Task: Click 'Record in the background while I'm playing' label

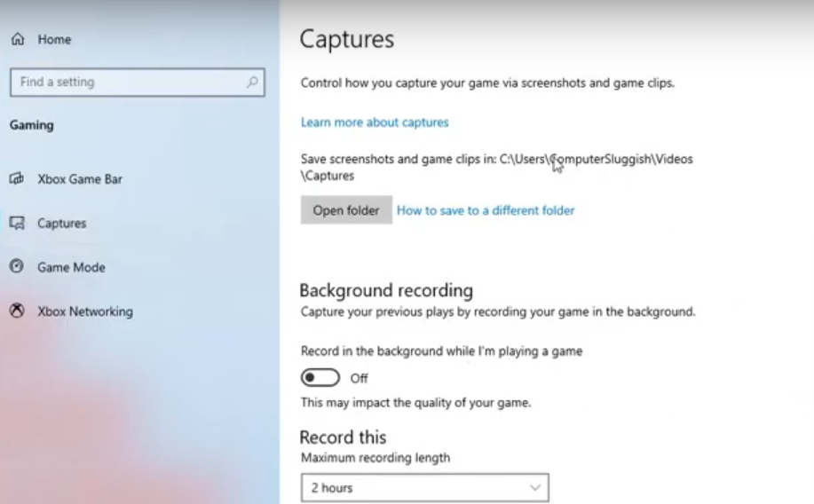Action: click(x=441, y=351)
